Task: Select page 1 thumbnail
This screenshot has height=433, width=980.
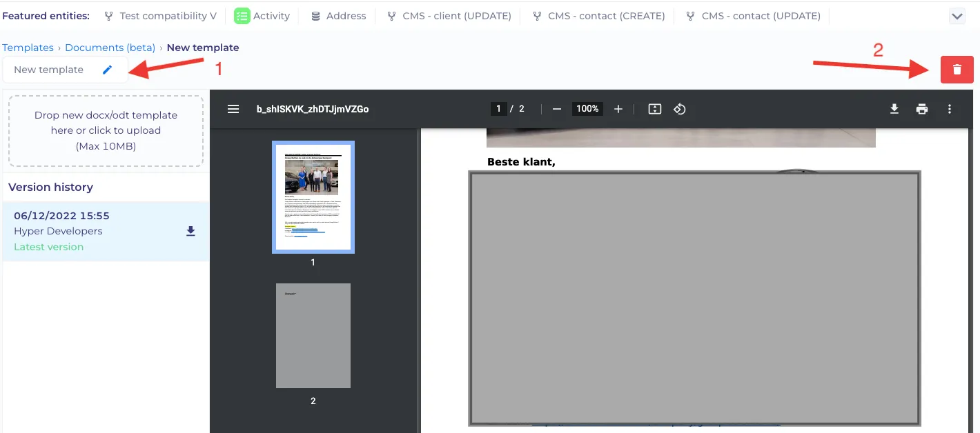Action: [x=313, y=197]
